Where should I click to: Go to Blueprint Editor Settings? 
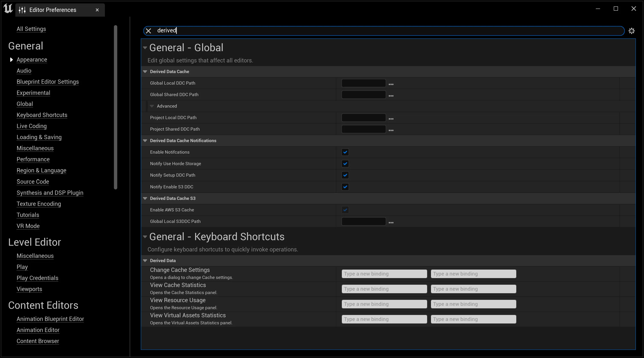48,82
